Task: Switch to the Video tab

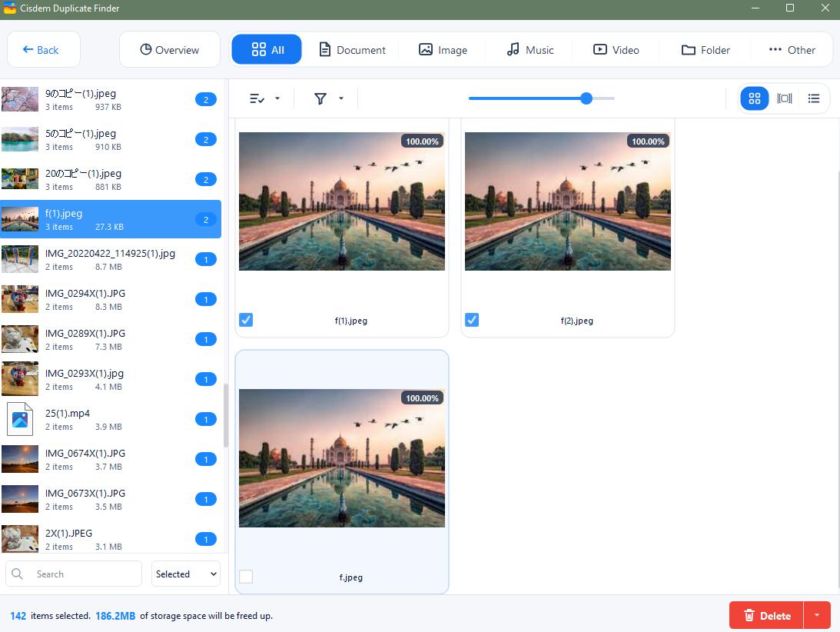Action: [616, 50]
